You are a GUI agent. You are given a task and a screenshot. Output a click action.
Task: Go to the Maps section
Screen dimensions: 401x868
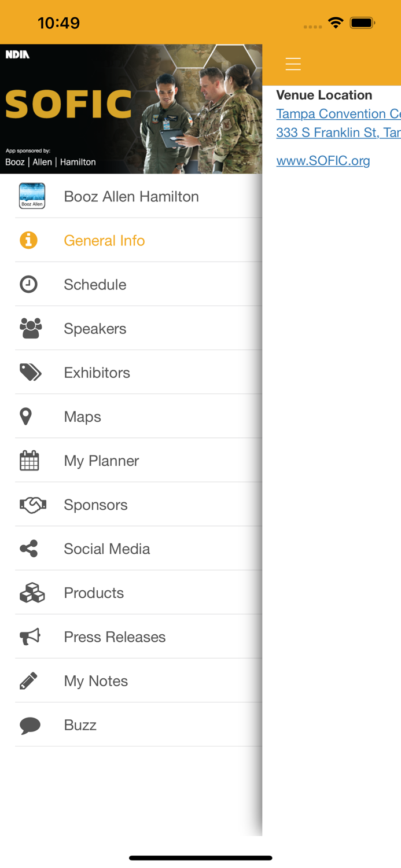(82, 417)
